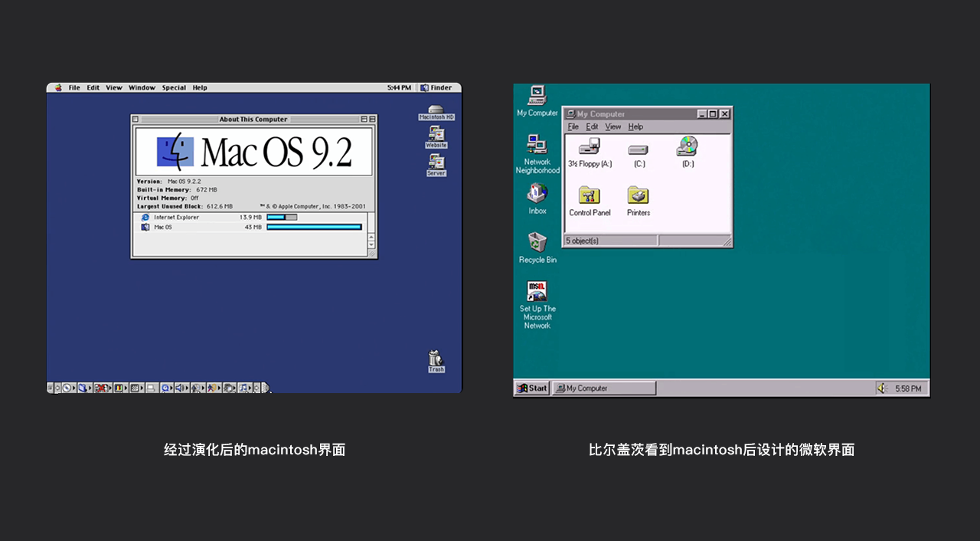Open the Apple menu in Mac menu bar
Image resolution: width=980 pixels, height=541 pixels.
coord(58,87)
